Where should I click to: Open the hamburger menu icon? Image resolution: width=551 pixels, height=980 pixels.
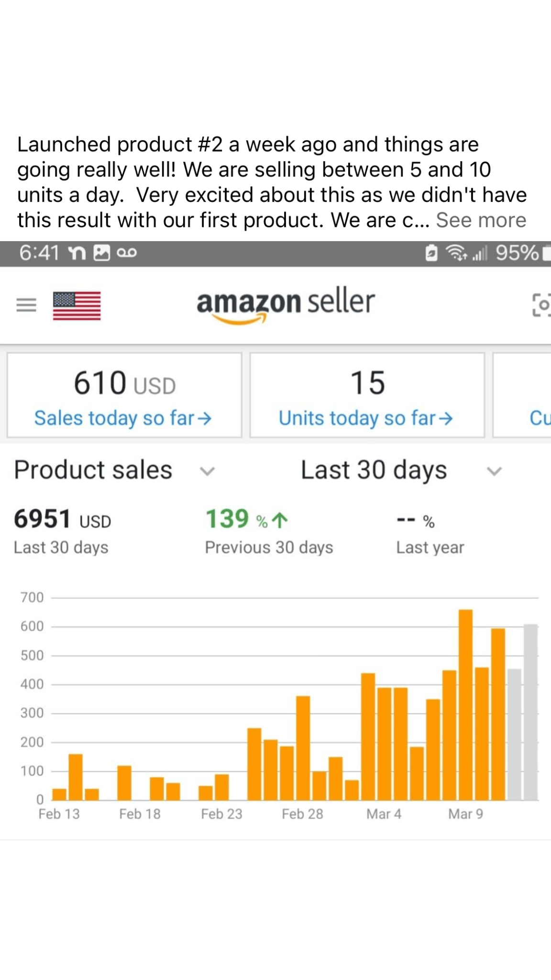[26, 305]
